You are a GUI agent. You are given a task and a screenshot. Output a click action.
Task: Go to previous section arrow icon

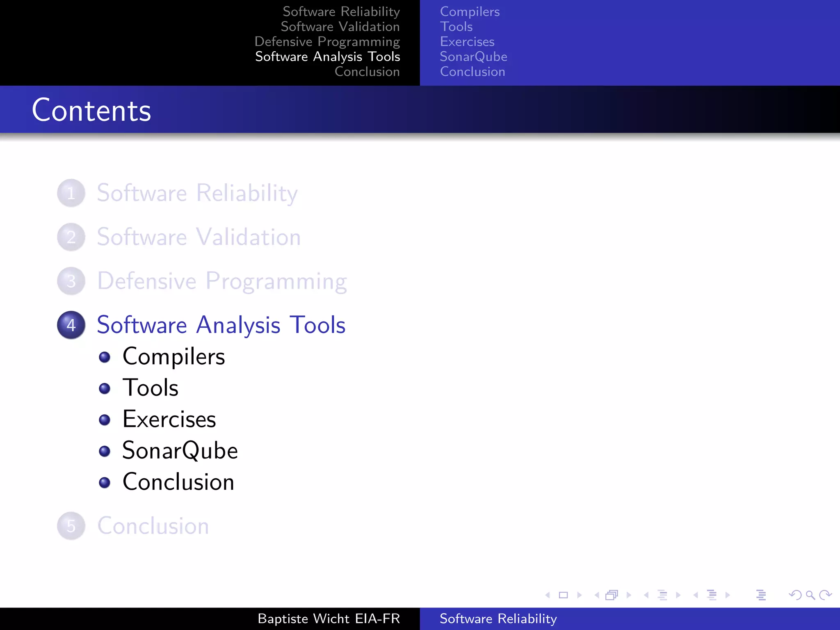tap(696, 595)
